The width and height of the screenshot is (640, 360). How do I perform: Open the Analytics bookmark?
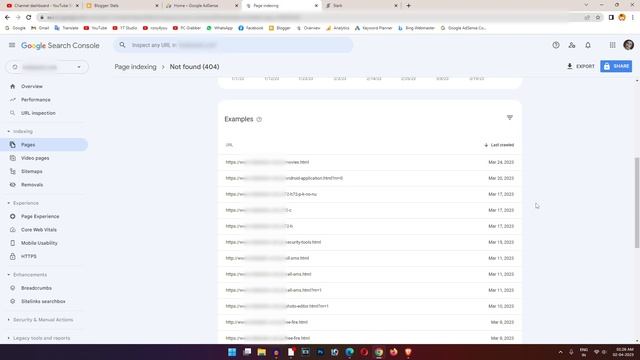click(x=338, y=28)
